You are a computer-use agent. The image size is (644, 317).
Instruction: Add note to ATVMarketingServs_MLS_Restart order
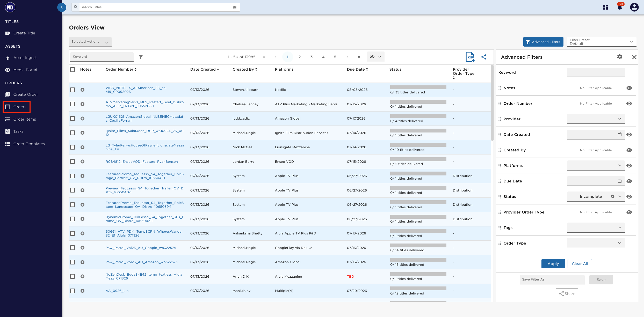[x=82, y=104]
